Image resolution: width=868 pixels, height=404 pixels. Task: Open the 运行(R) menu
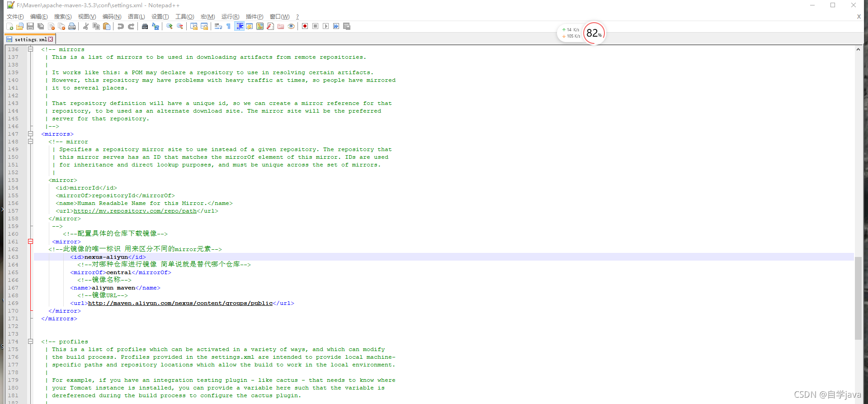[231, 17]
